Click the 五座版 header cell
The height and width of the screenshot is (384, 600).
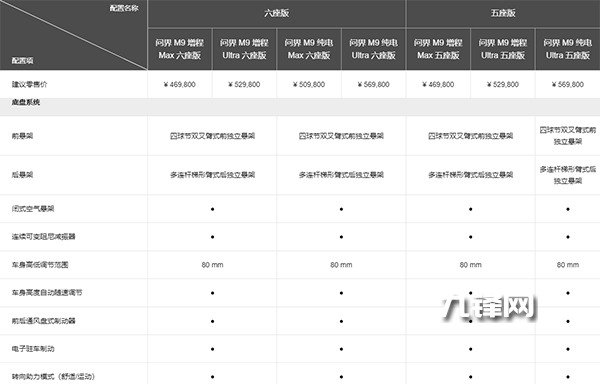click(x=503, y=13)
